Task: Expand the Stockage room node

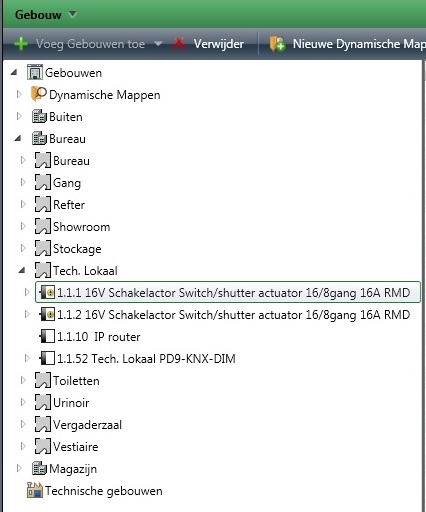Action: (x=23, y=248)
